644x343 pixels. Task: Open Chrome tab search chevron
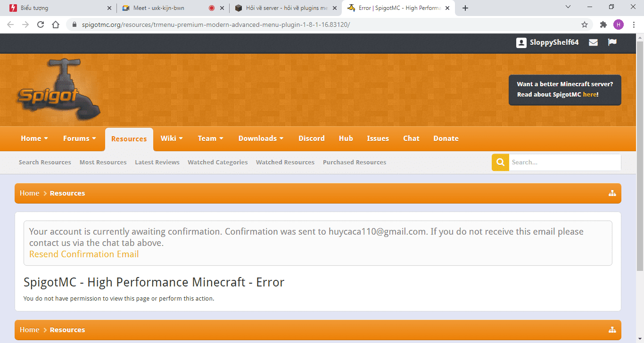568,7
